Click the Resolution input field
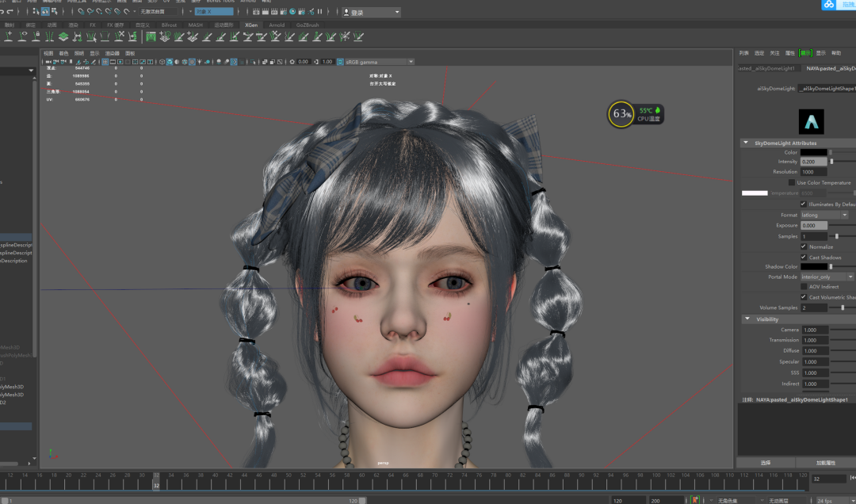 [x=814, y=171]
